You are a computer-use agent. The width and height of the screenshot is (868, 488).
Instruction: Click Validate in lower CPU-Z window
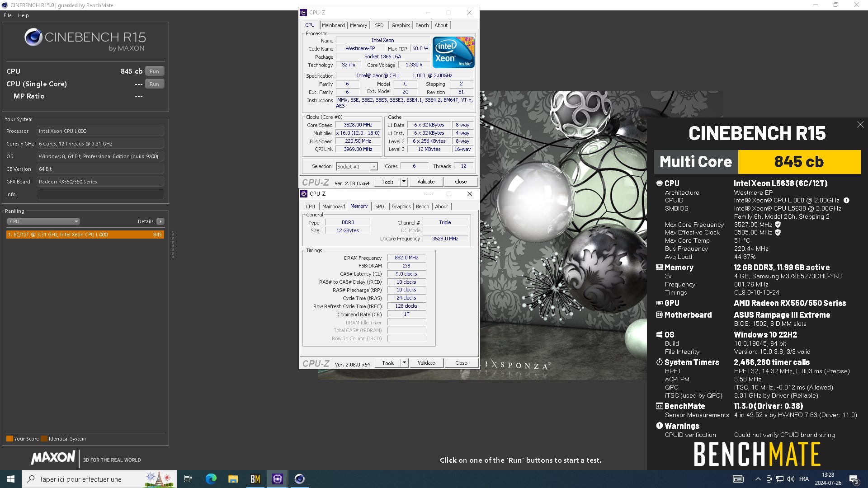tap(426, 363)
